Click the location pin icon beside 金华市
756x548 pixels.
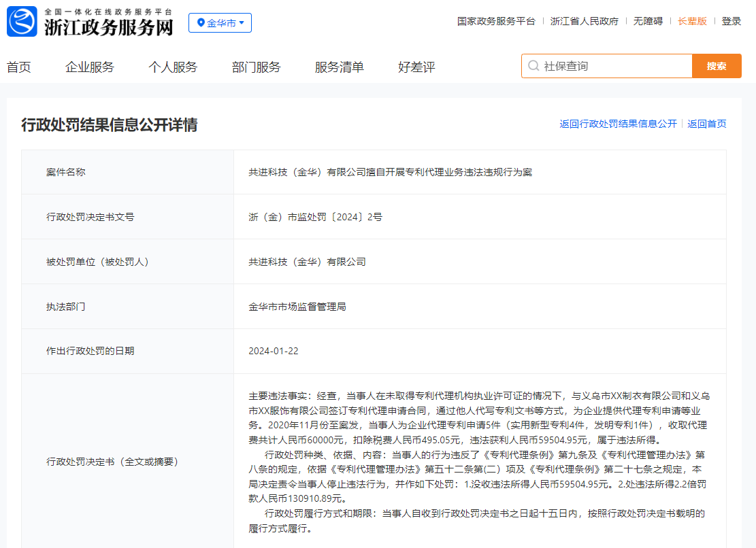point(201,23)
